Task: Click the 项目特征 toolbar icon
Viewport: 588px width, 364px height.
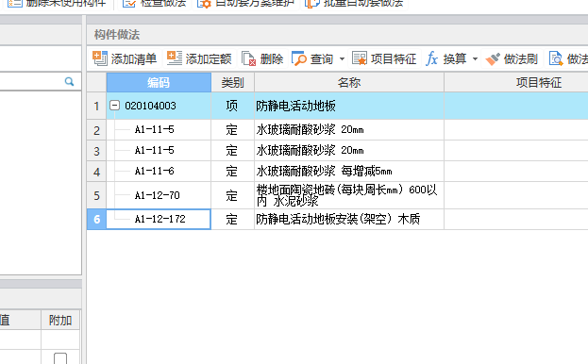Action: click(360, 58)
